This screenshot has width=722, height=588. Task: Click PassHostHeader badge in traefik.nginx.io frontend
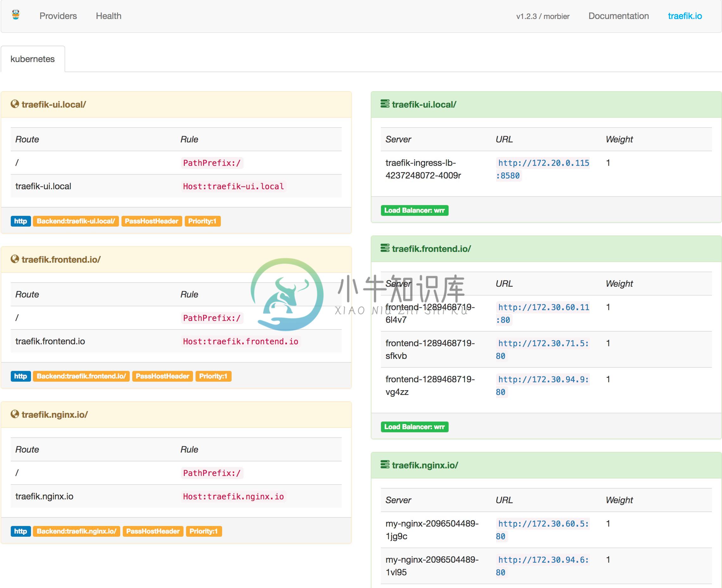153,531
